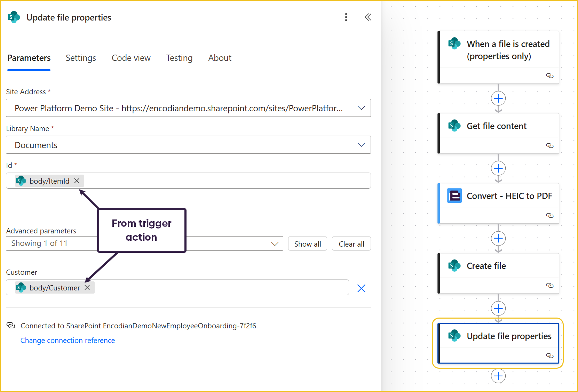
Task: Click the Show all button
Action: point(307,244)
